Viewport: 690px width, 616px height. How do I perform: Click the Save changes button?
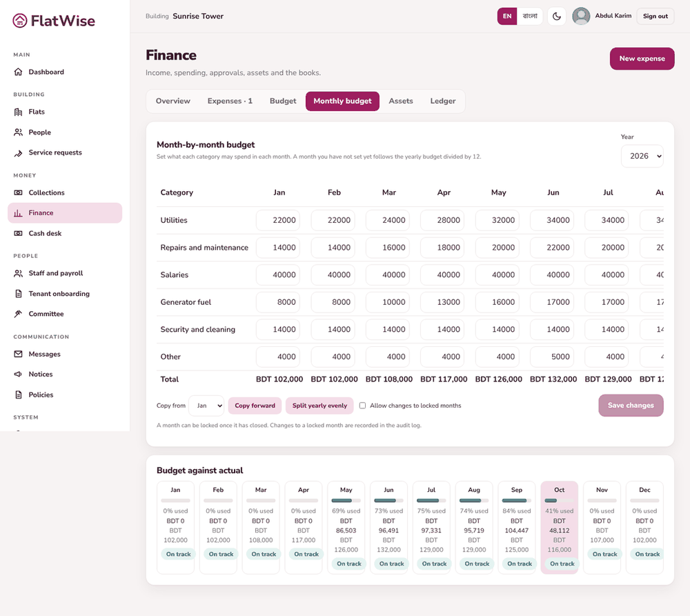631,405
